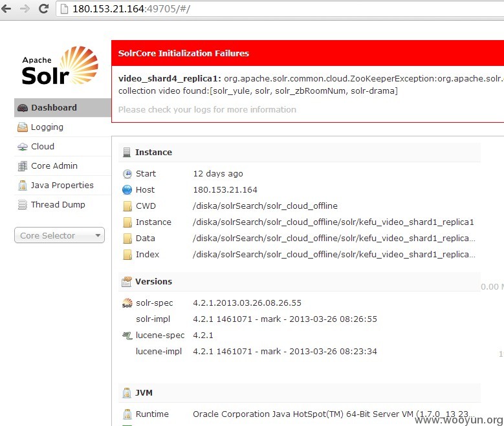
Task: Click the solr-spec Solr icon
Action: point(127,303)
